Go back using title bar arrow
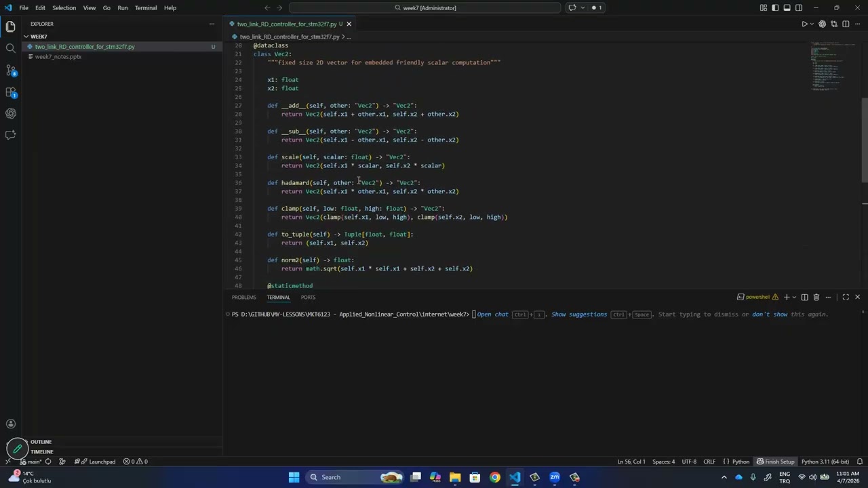868x488 pixels. pyautogui.click(x=267, y=8)
